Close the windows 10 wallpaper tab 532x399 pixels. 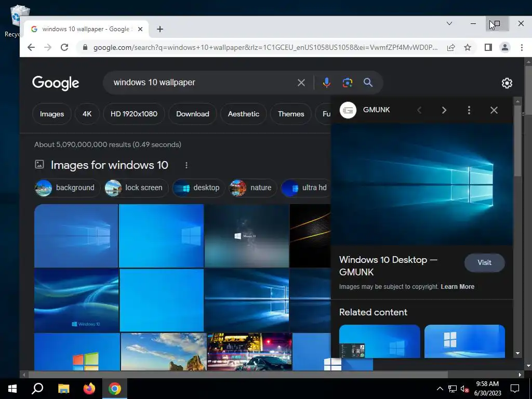tap(140, 29)
